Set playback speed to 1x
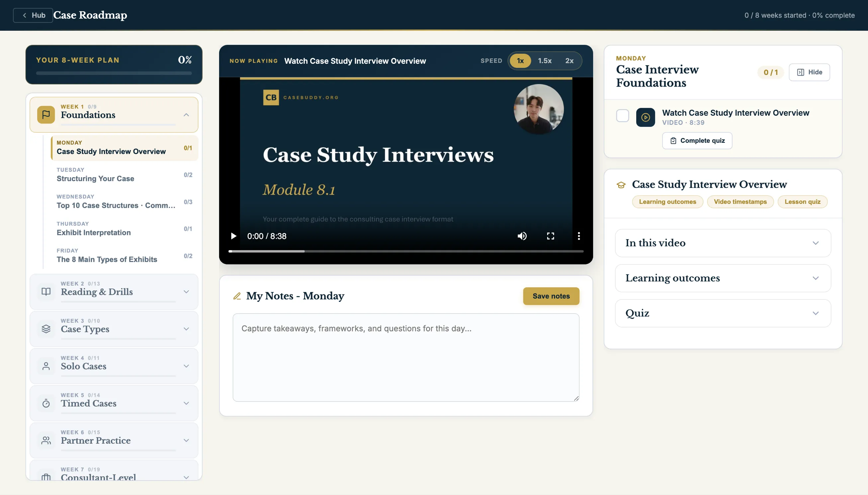 tap(520, 60)
